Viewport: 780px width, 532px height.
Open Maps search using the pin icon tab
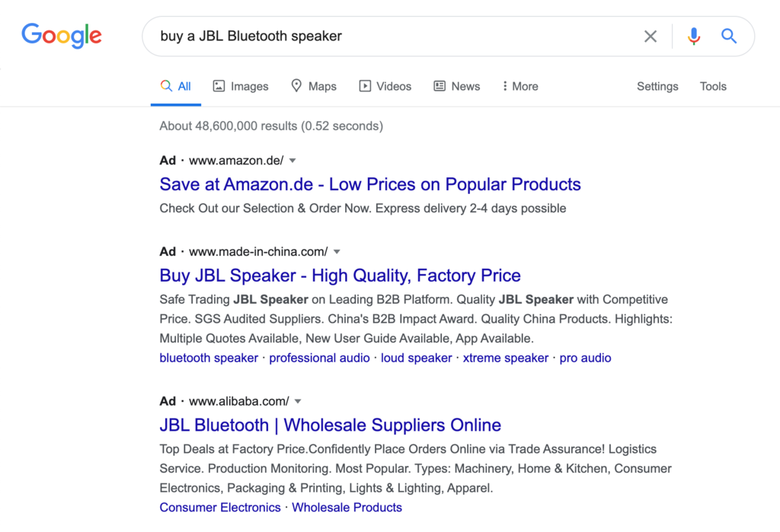pos(296,86)
